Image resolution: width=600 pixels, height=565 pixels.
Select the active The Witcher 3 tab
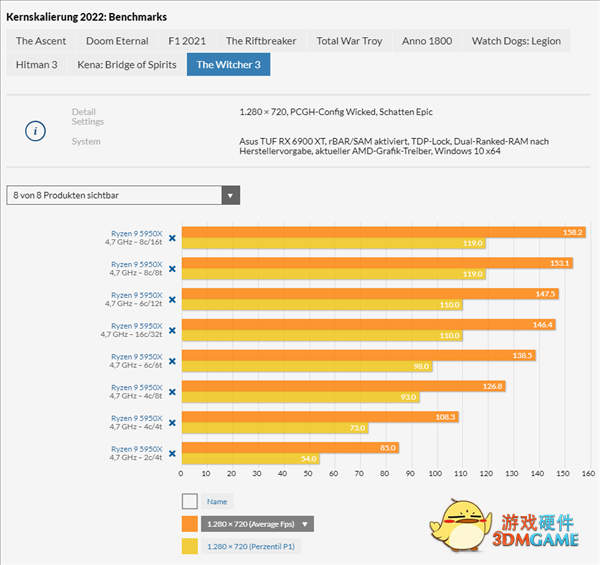[228, 65]
